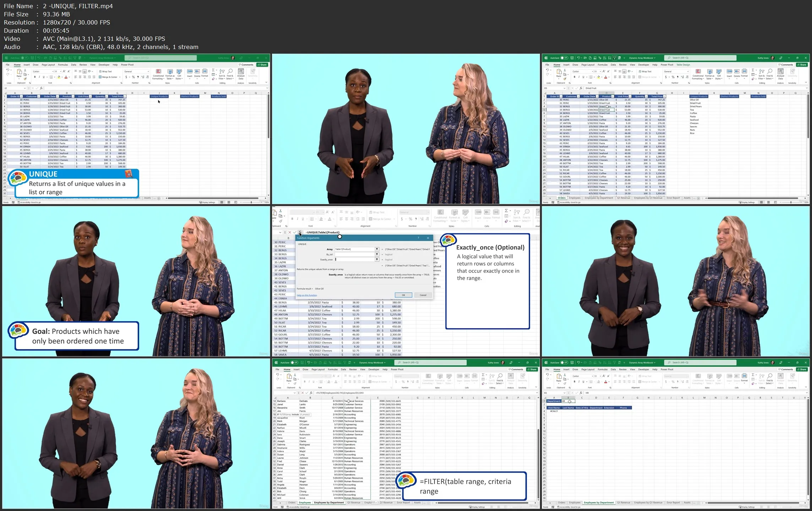Expand formula bar chevron in the Table Design frame
812x511 pixels.
(807, 88)
